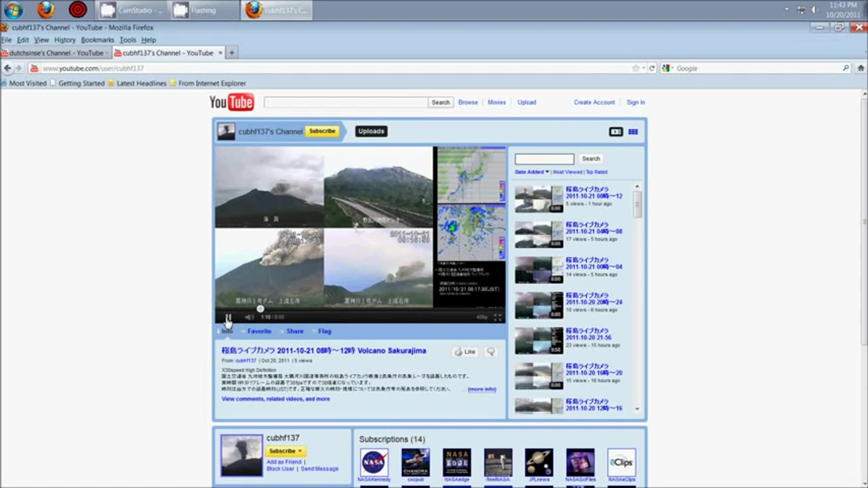Open the JPLnews Saturn subscription icon
This screenshot has width=868, height=488.
tap(539, 462)
